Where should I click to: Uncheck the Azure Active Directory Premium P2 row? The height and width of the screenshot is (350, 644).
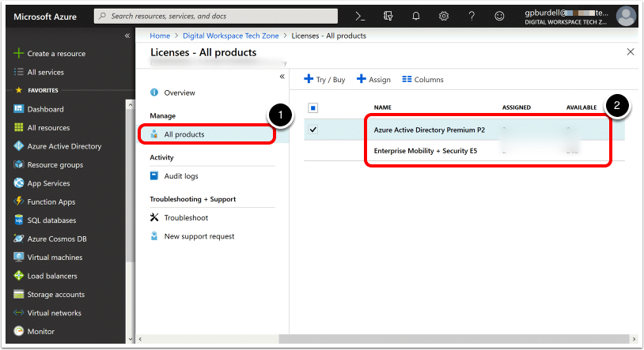pos(313,130)
